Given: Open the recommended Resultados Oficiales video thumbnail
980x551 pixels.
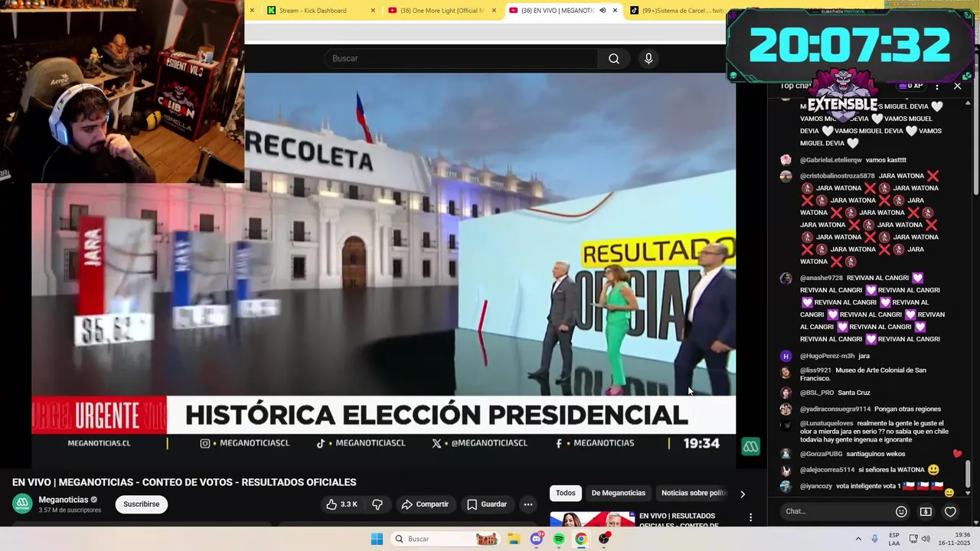Looking at the screenshot, I should [x=592, y=519].
